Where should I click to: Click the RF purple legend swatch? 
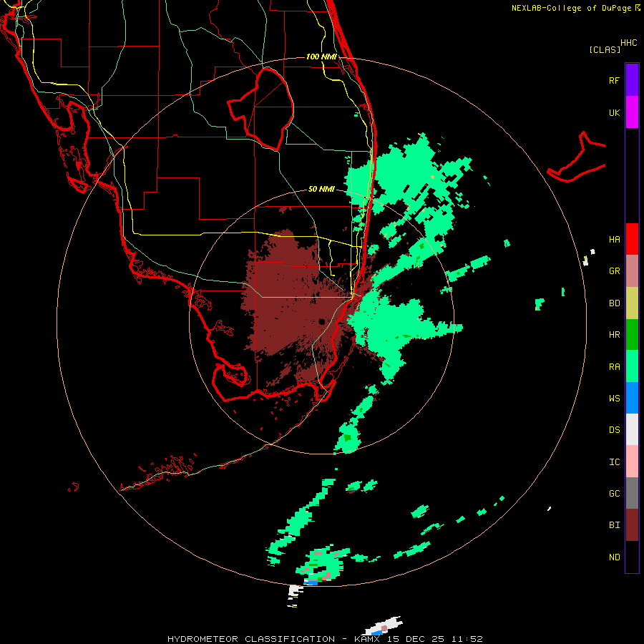pos(632,80)
